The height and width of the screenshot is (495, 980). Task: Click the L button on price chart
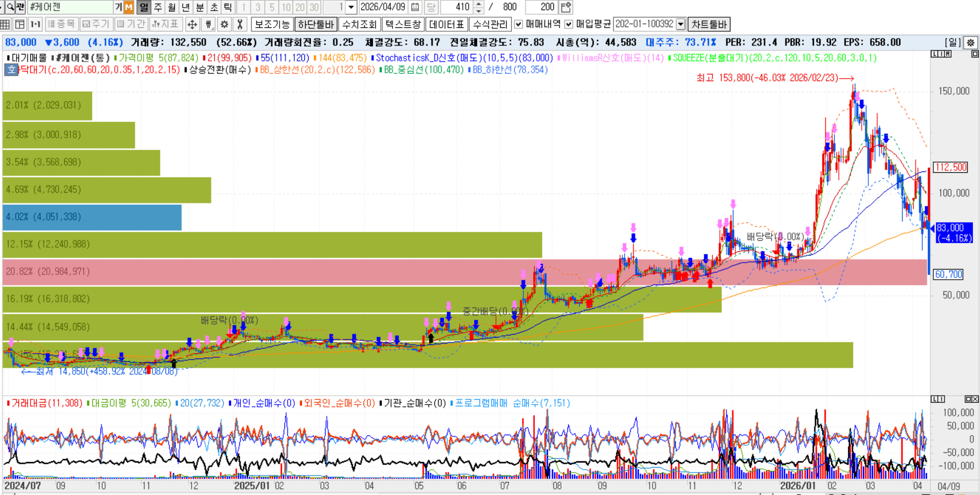[x=934, y=54]
